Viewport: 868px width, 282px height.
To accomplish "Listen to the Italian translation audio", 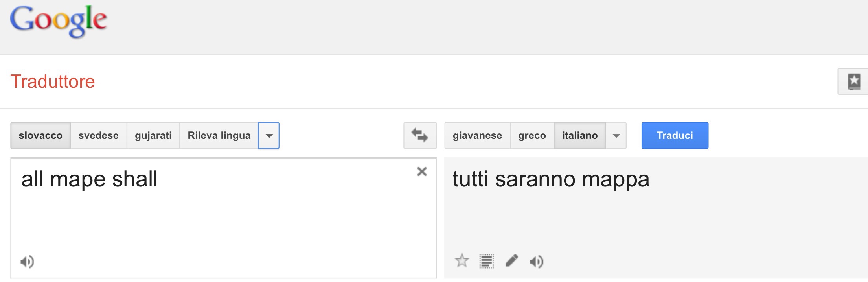I will click(x=537, y=261).
